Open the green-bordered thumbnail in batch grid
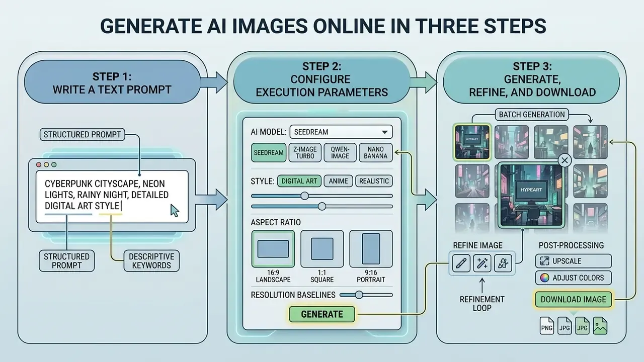This screenshot has width=644, height=362. tap(471, 142)
